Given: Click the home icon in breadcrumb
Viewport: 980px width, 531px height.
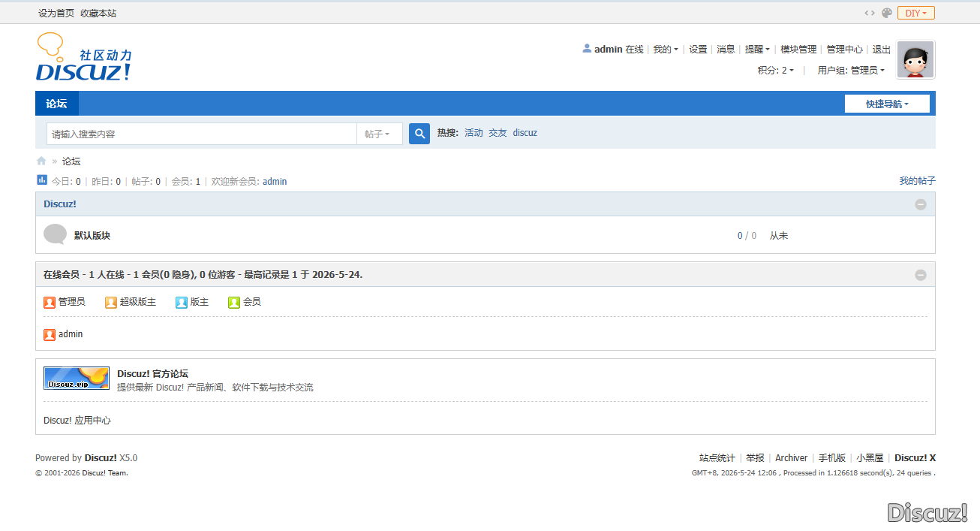Looking at the screenshot, I should (41, 161).
